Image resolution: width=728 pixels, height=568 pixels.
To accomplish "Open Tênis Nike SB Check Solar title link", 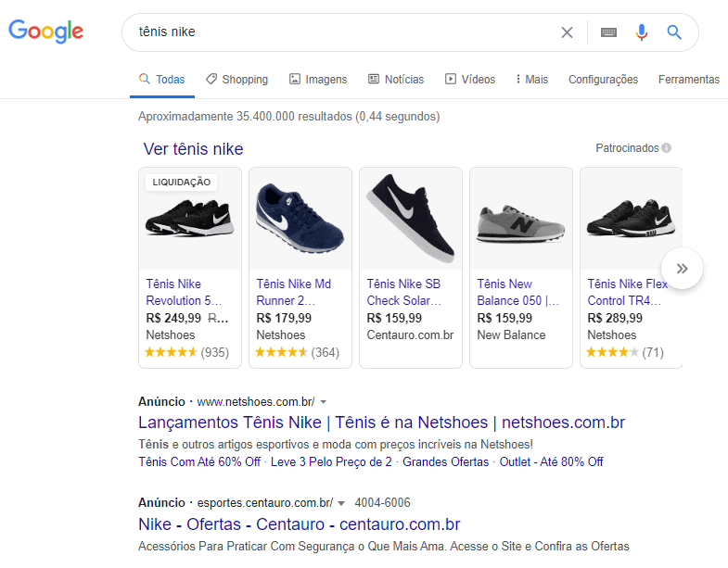I will pos(404,293).
